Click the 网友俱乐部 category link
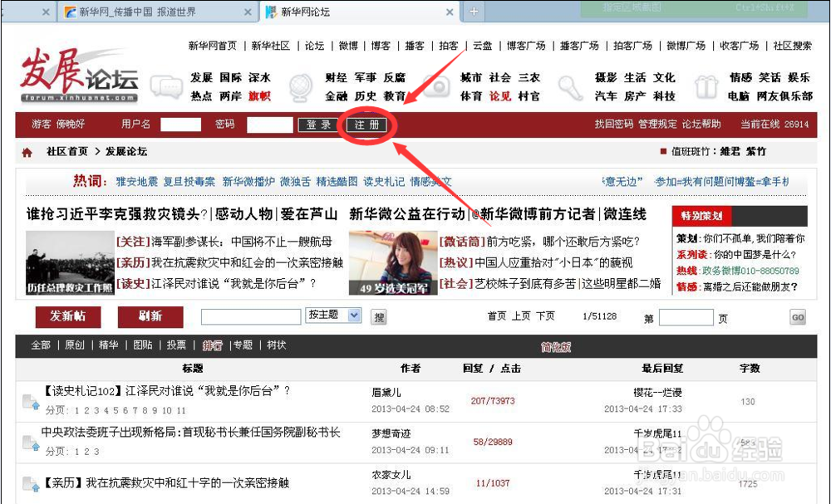 click(x=784, y=96)
